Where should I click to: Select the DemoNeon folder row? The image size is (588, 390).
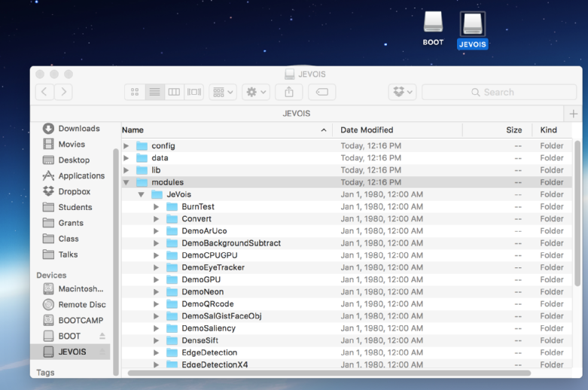tap(346, 292)
